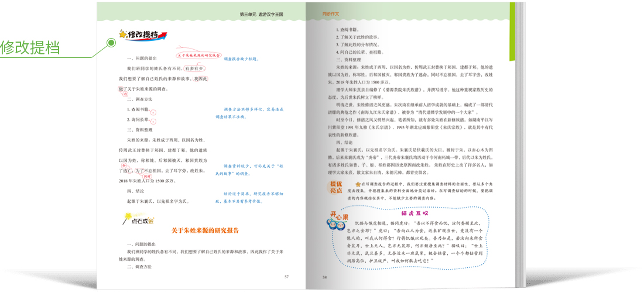
Task: Click the green callout dot marker
Action: (x=111, y=42)
